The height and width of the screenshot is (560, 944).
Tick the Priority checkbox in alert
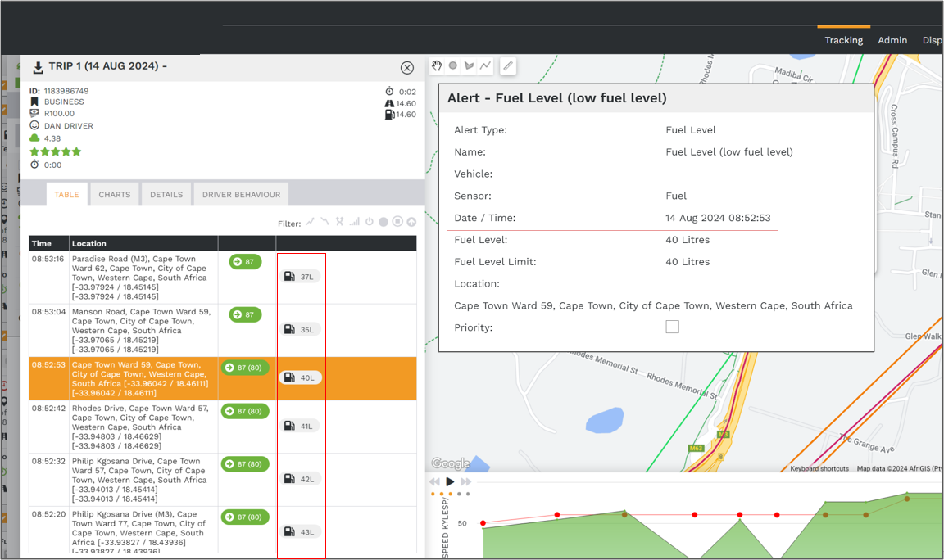[x=672, y=327]
